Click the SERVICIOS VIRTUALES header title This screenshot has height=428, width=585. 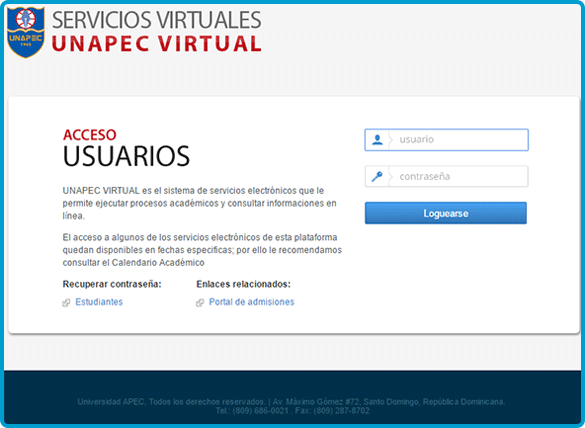[x=156, y=20]
